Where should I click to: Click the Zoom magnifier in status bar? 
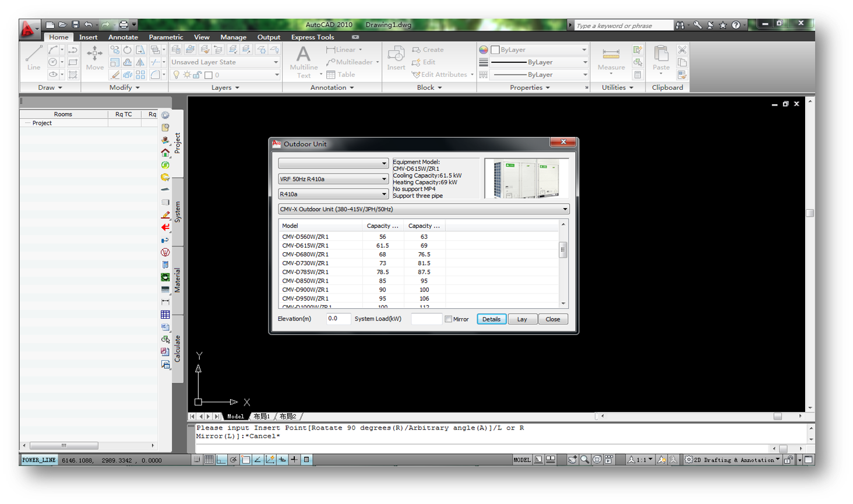point(584,460)
